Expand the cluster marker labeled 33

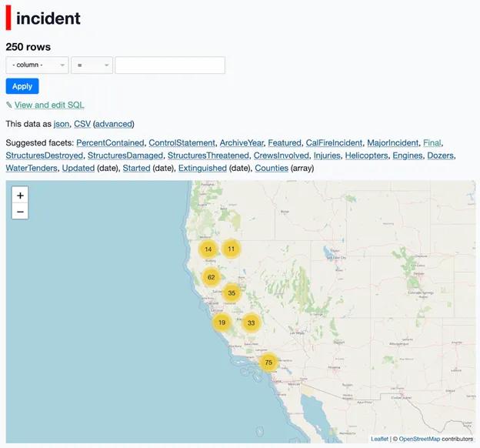tap(251, 323)
